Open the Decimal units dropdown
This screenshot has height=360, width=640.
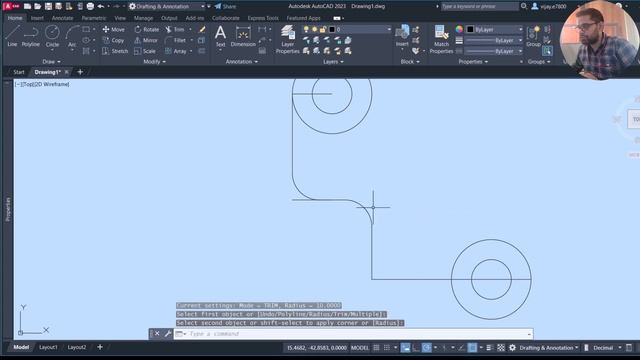tap(607, 348)
